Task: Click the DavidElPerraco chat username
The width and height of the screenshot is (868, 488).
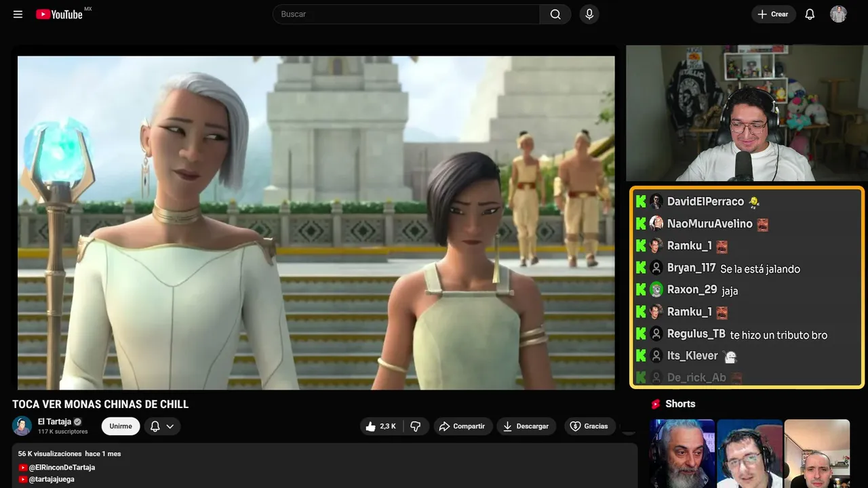Action: click(x=705, y=201)
